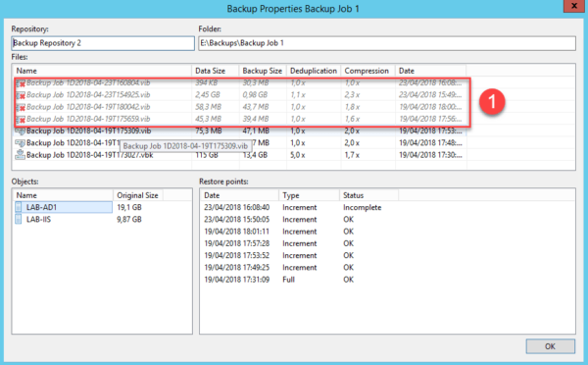This screenshot has width=588, height=365.
Task: Click the LAB-IIS object icon
Action: tap(19, 220)
